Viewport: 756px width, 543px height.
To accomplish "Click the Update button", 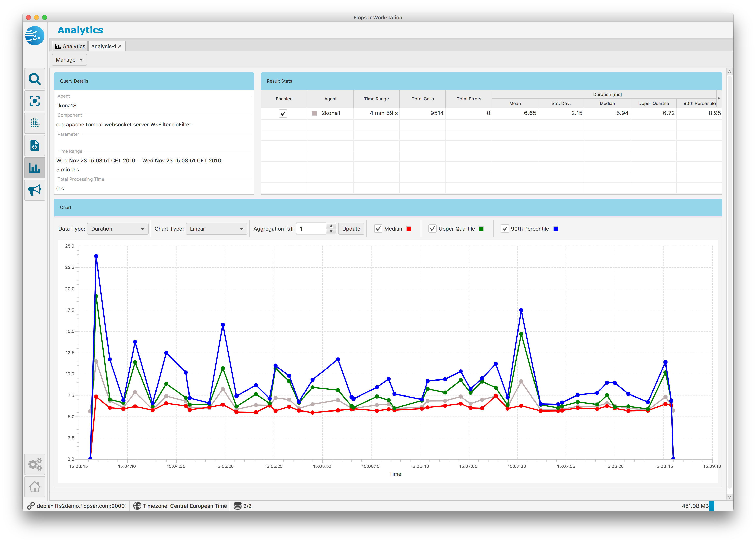I will pyautogui.click(x=351, y=229).
